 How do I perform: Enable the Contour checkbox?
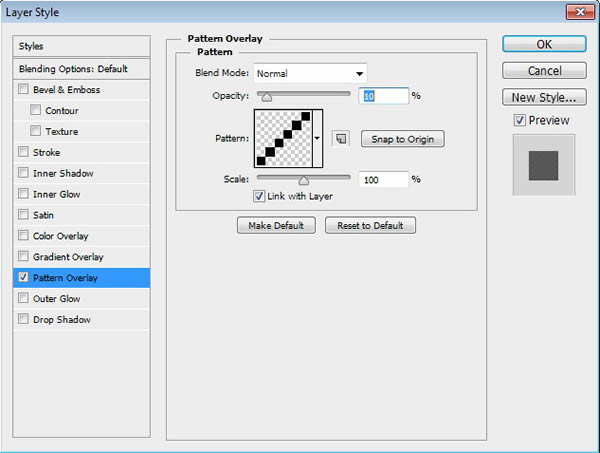click(35, 110)
